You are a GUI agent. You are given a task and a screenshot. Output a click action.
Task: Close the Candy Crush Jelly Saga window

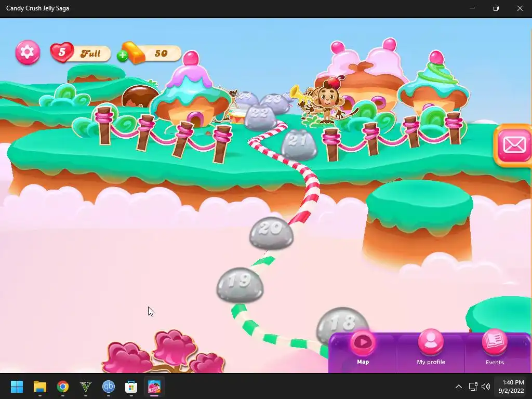click(x=520, y=8)
